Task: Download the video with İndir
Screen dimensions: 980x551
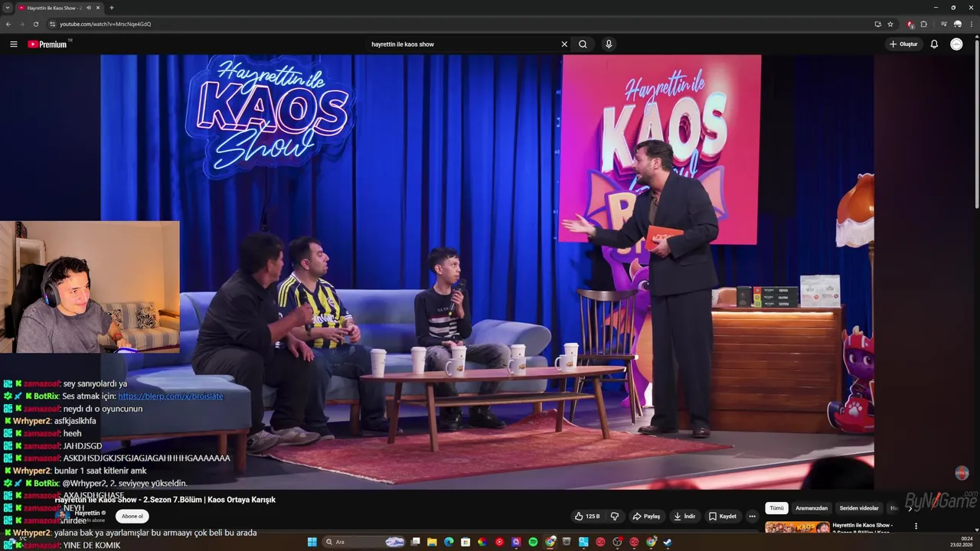Action: 684,517
